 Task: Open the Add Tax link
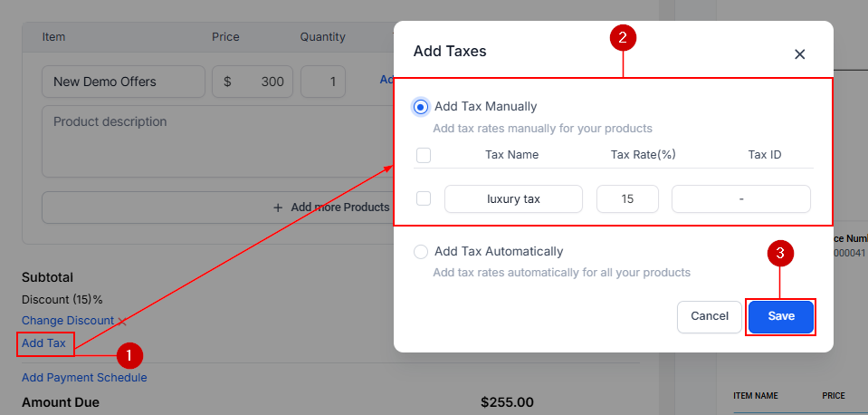pos(44,343)
